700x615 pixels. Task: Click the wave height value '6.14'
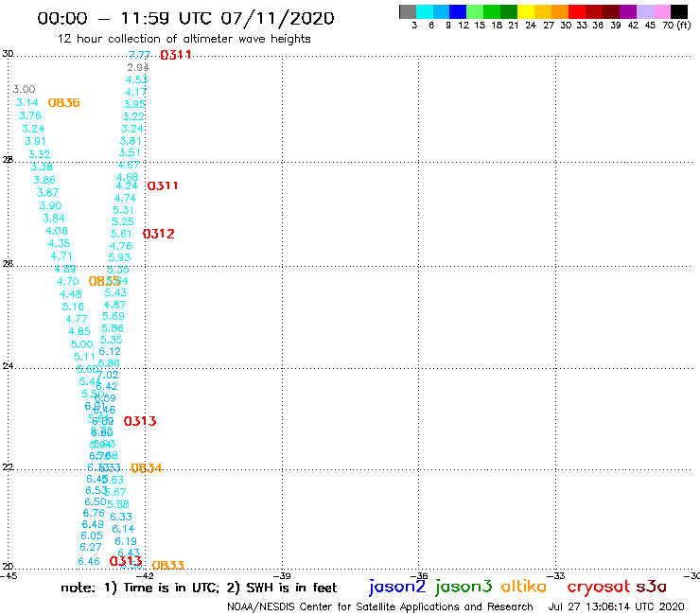(123, 529)
